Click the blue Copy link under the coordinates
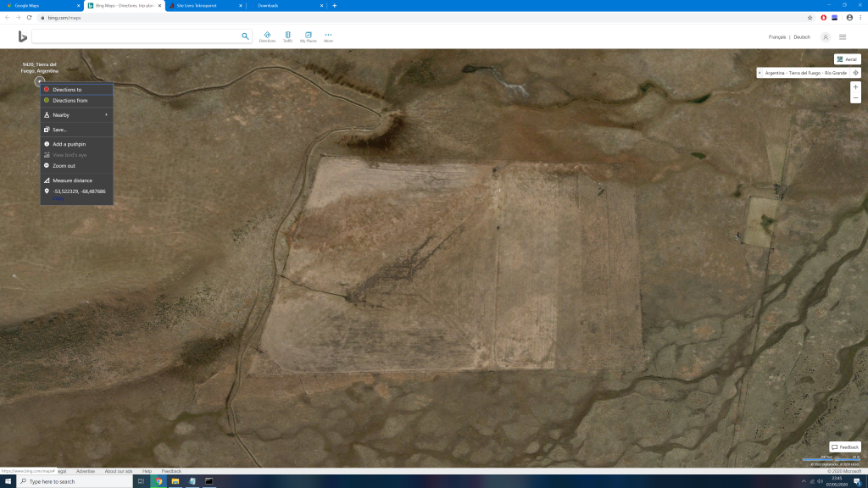 [x=58, y=198]
